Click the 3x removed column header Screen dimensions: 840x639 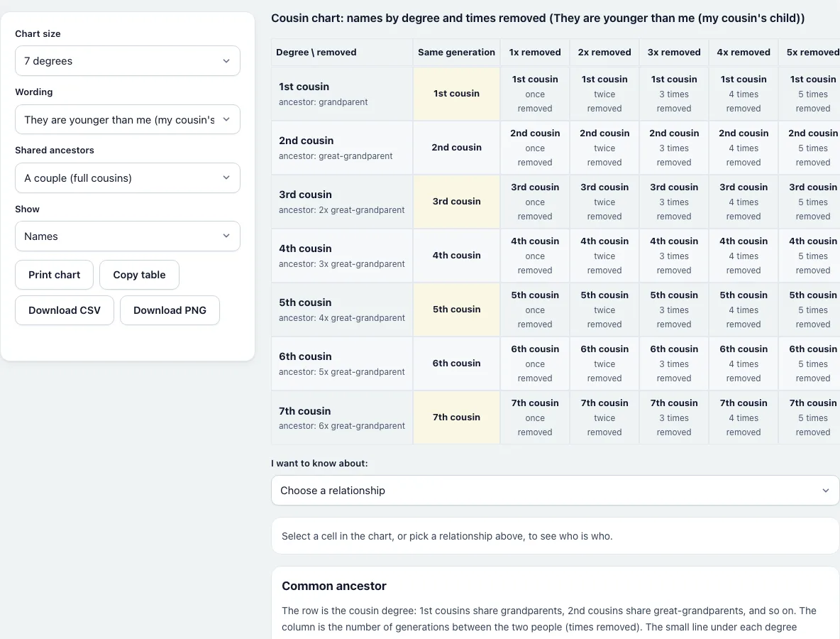click(x=674, y=52)
